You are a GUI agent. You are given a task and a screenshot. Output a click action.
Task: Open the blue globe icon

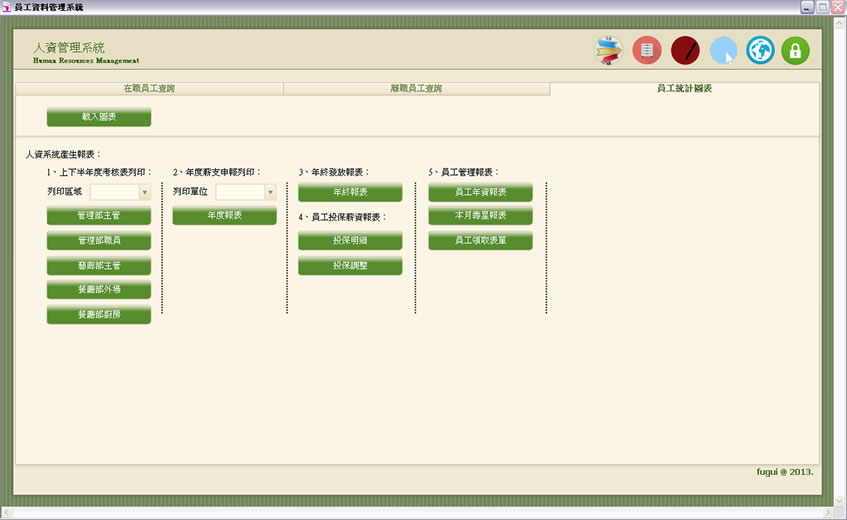tap(760, 50)
